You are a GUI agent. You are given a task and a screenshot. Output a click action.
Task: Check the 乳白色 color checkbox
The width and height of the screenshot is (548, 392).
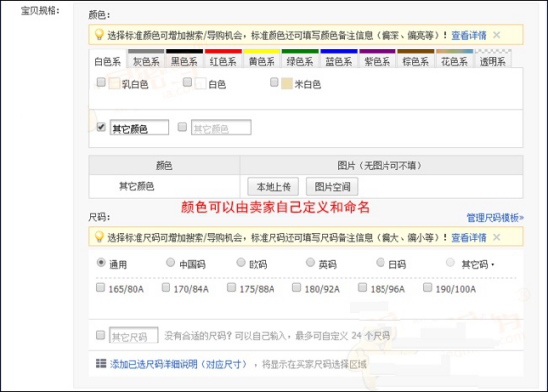pos(101,82)
